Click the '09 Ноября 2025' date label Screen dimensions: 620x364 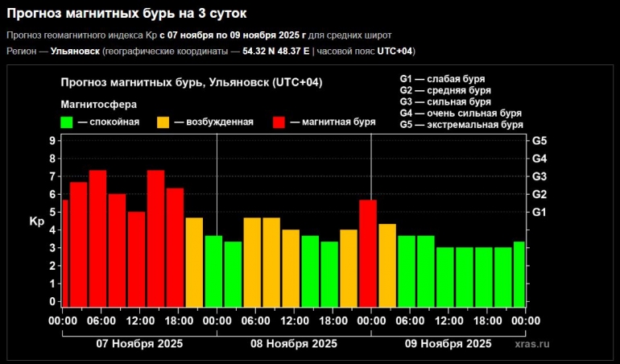[448, 343]
